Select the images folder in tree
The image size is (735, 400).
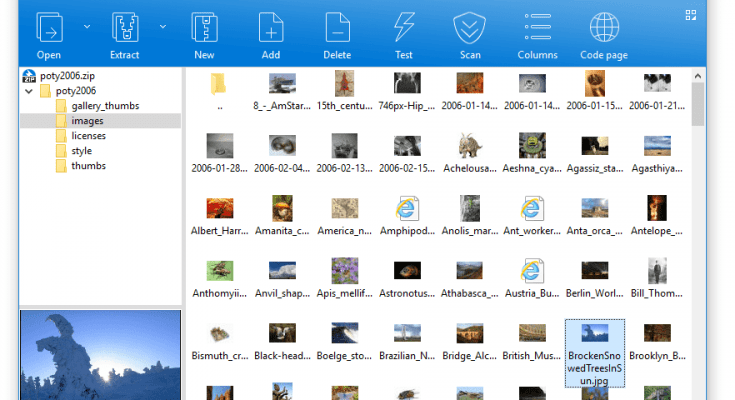(100, 121)
